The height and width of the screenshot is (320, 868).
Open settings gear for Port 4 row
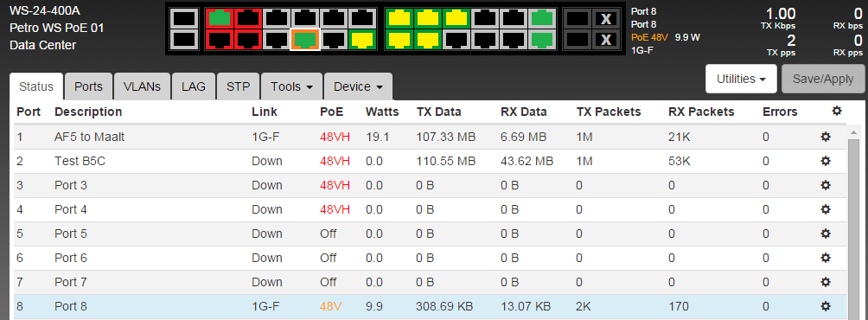(x=826, y=210)
